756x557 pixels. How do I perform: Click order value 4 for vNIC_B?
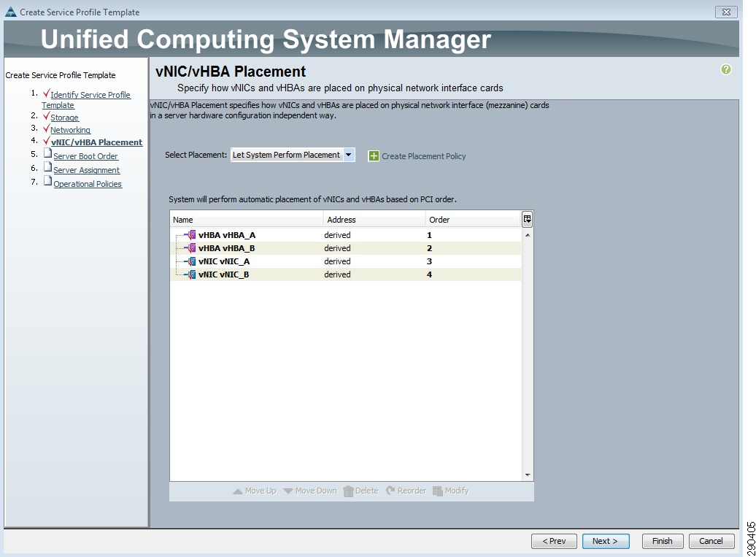(x=429, y=274)
